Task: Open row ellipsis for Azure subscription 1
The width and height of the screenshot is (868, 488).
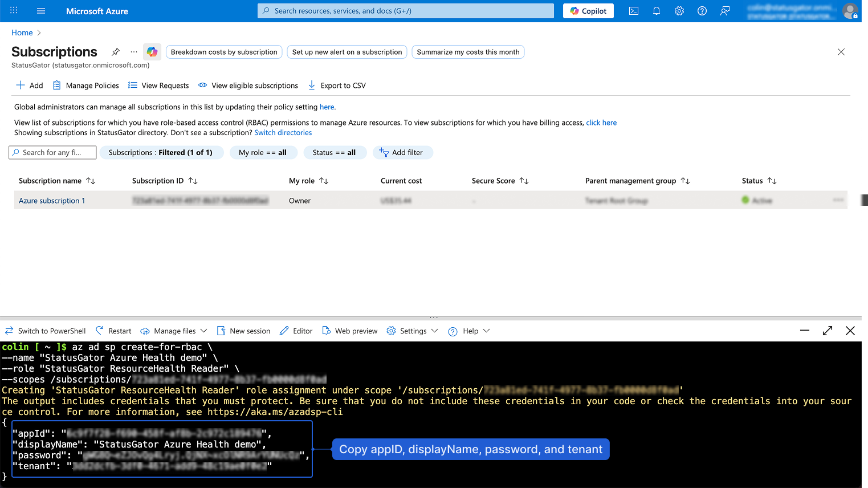Action: [838, 200]
